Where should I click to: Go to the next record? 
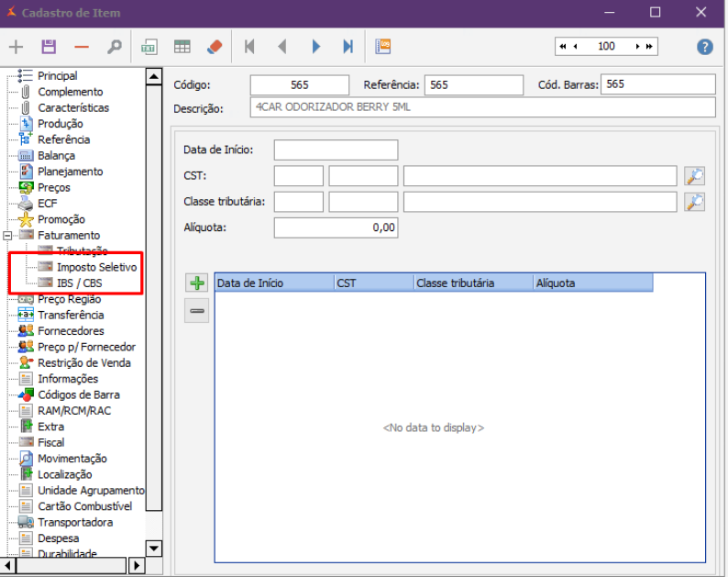point(315,47)
